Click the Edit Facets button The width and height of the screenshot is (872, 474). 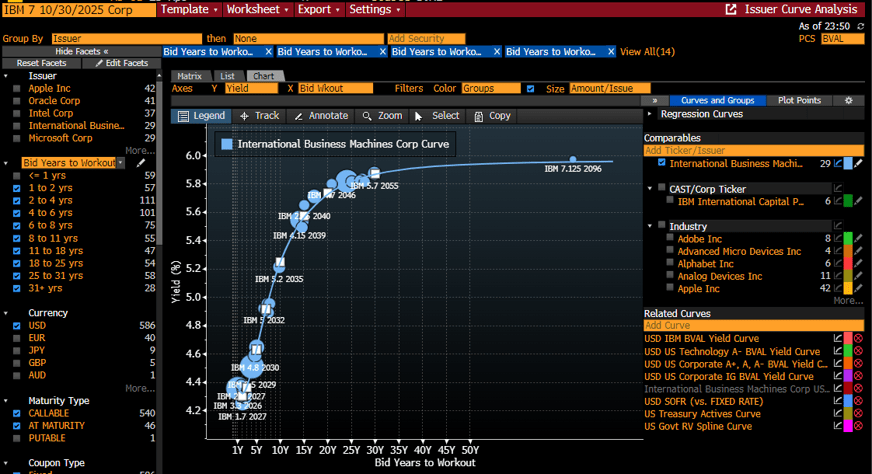pyautogui.click(x=122, y=63)
